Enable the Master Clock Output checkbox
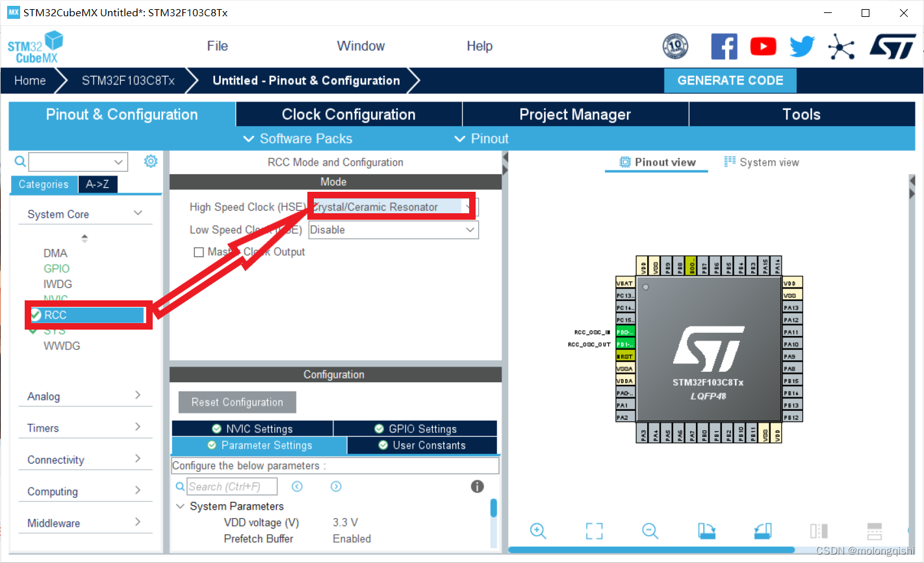Viewport: 924px width, 563px height. pyautogui.click(x=199, y=252)
